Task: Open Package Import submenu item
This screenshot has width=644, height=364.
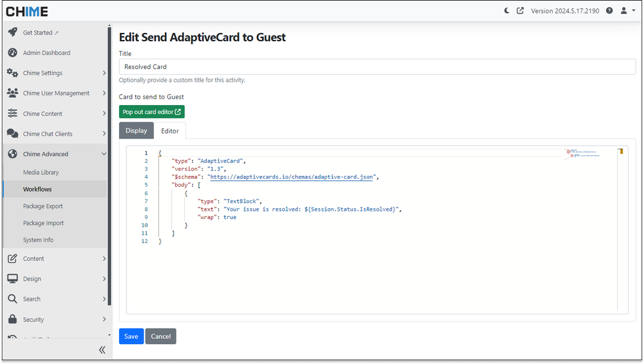Action: tap(55, 223)
